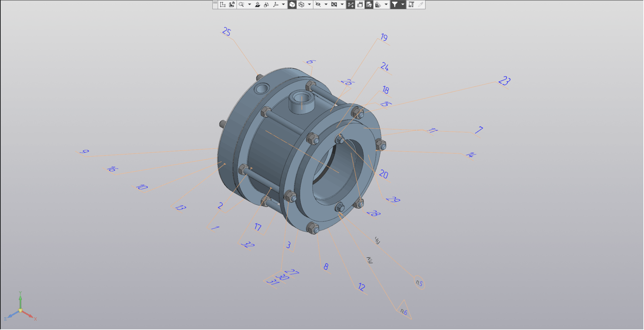Toggle shaded solid cube display mode
Image resolution: width=644 pixels, height=330 pixels.
(x=292, y=5)
